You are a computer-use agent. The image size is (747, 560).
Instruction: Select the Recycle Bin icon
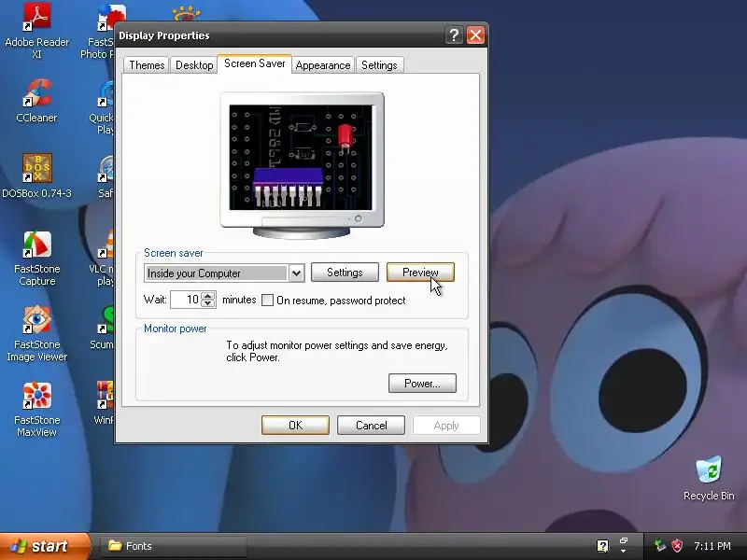(x=709, y=478)
